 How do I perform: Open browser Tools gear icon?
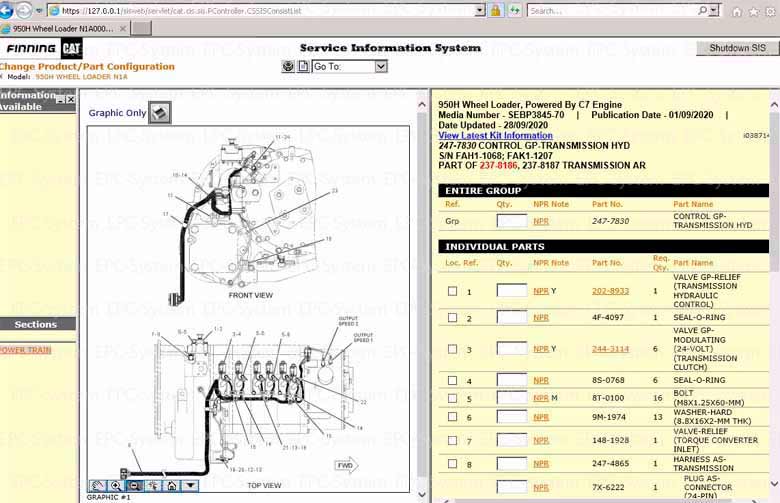[x=771, y=11]
